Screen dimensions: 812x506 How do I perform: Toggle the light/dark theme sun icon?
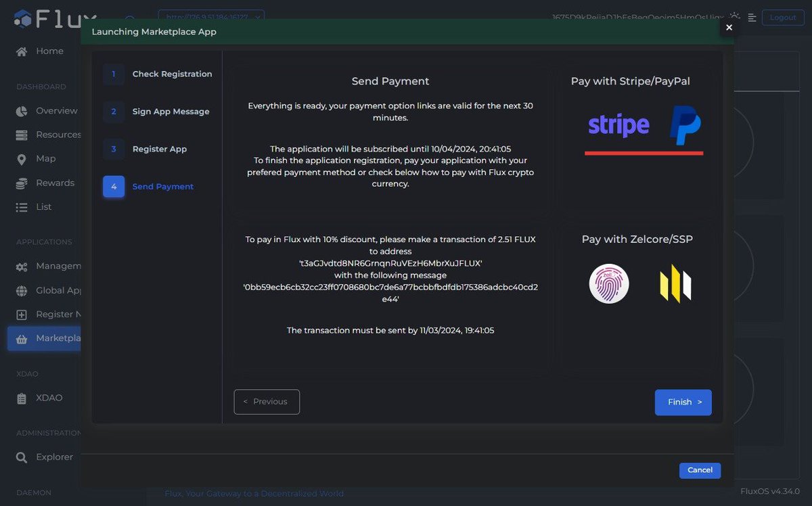pyautogui.click(x=734, y=17)
